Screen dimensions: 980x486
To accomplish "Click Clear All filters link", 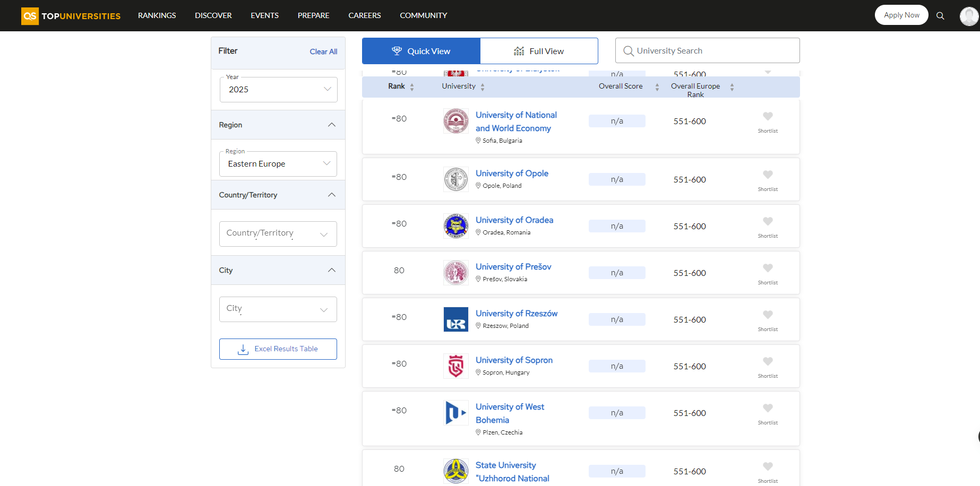I will tap(323, 51).
